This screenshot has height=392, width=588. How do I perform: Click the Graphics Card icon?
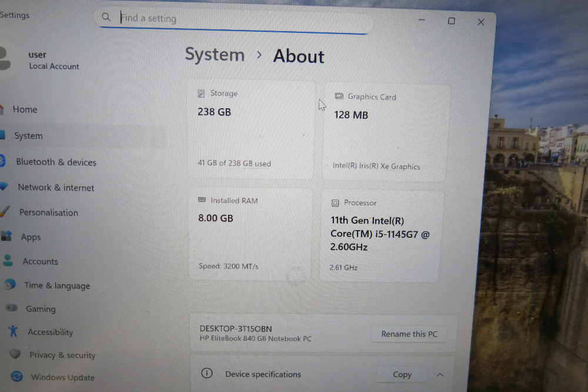click(x=339, y=96)
